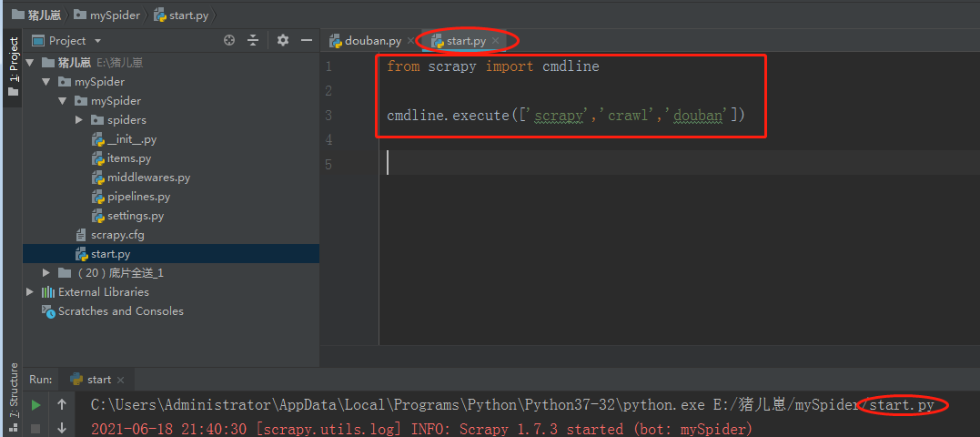The width and height of the screenshot is (980, 437).
Task: Open __init__.py in project tree
Action: 124,139
